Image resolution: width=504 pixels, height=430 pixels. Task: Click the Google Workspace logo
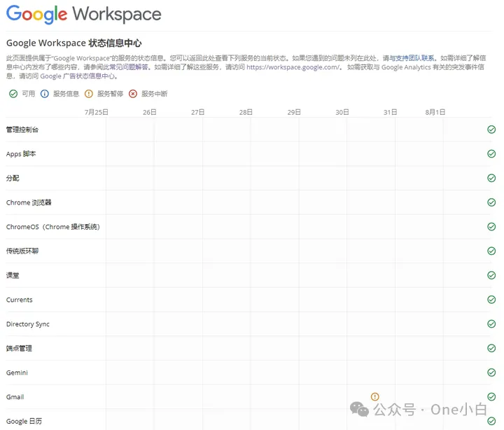84,15
